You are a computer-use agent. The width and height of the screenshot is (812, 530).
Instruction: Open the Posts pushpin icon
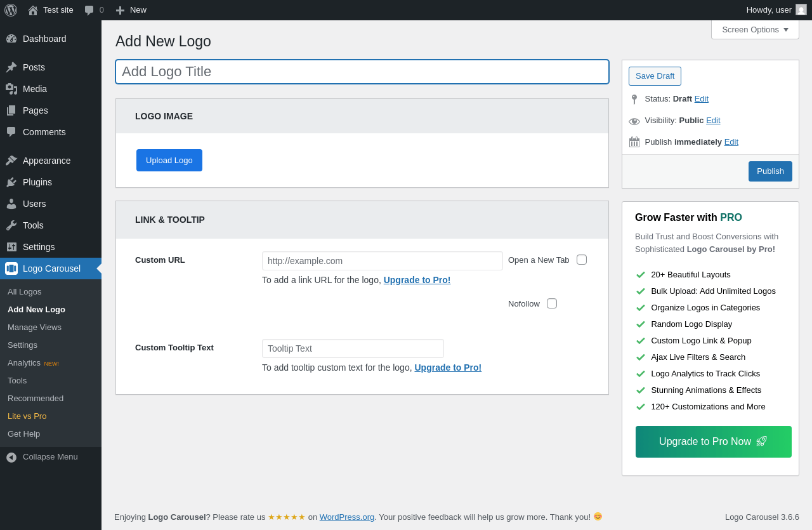click(11, 67)
